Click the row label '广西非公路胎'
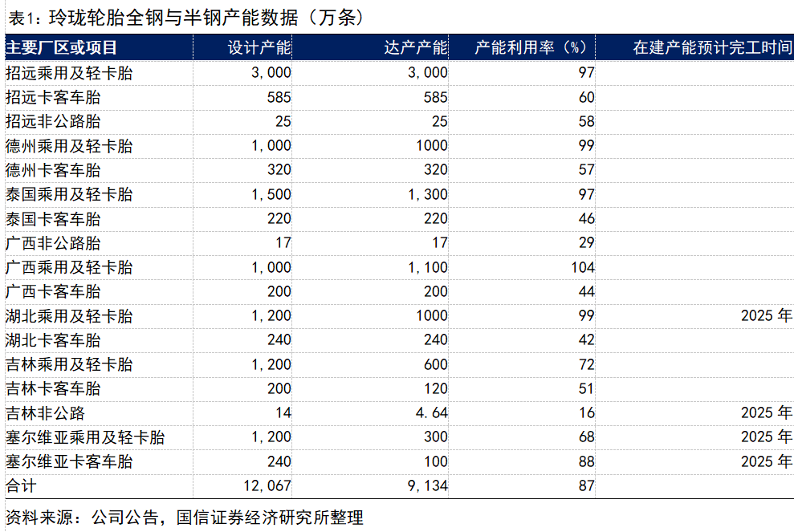794x532 pixels. [x=53, y=243]
